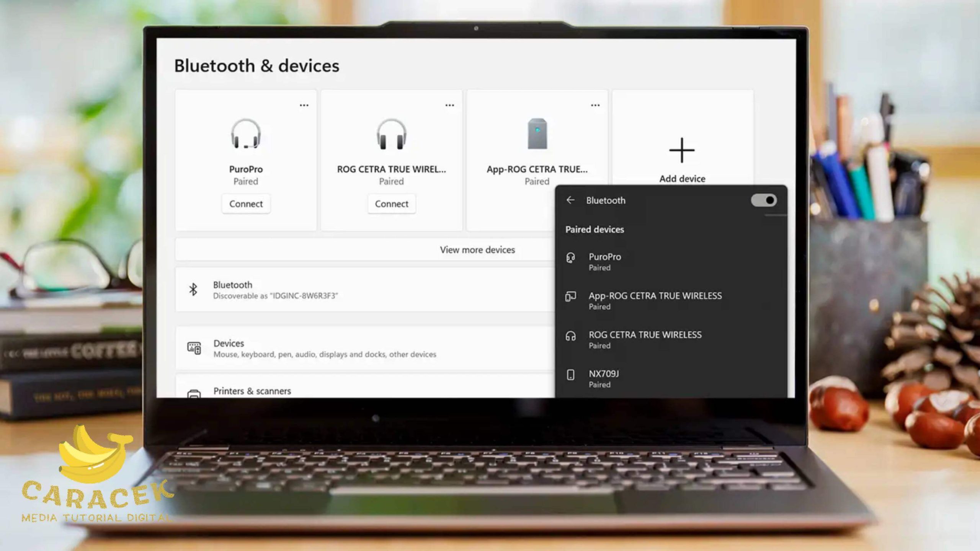This screenshot has height=551, width=980.
Task: Select App-ROG CETRA TRUE WIRELESS paired entry
Action: [x=655, y=301]
